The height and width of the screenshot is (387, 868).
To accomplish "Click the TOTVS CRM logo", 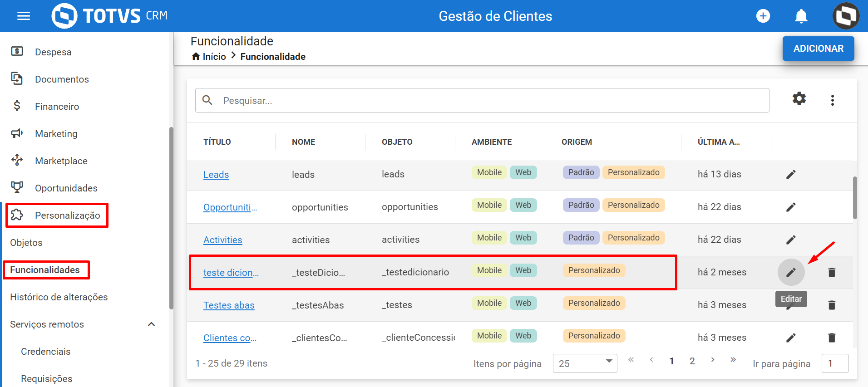I will coord(109,16).
